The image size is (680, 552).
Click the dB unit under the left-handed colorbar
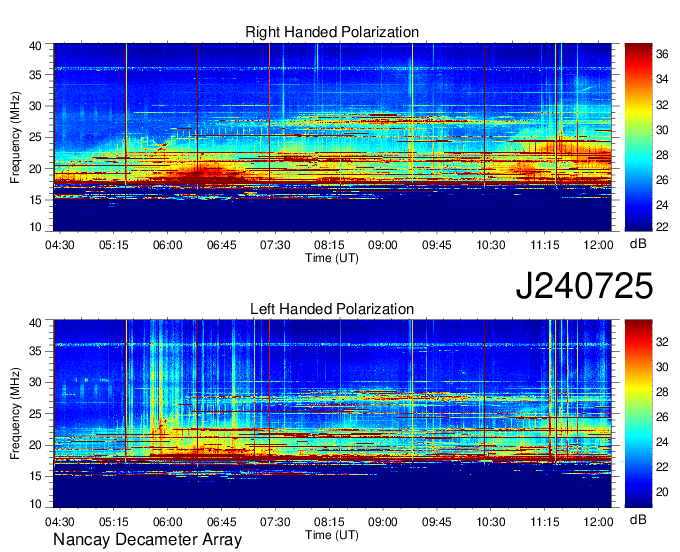(638, 519)
